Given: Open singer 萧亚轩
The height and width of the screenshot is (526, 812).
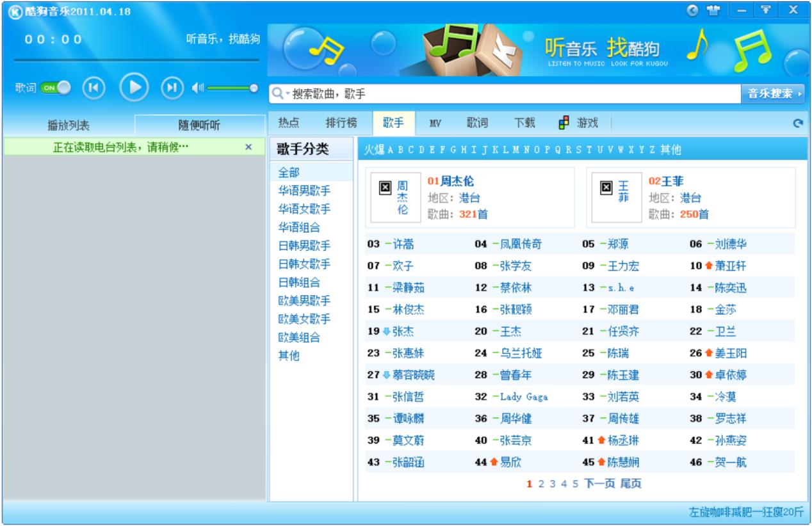Looking at the screenshot, I should tap(730, 266).
